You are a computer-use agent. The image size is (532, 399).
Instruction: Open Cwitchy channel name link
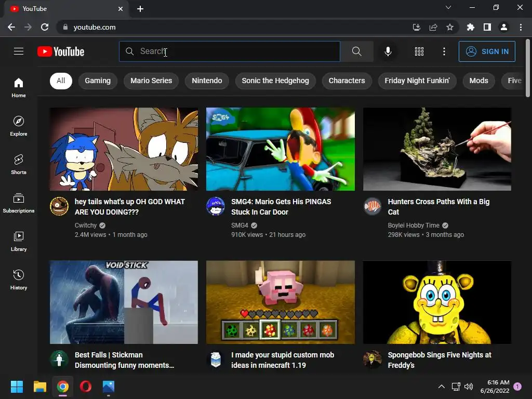[x=86, y=225]
